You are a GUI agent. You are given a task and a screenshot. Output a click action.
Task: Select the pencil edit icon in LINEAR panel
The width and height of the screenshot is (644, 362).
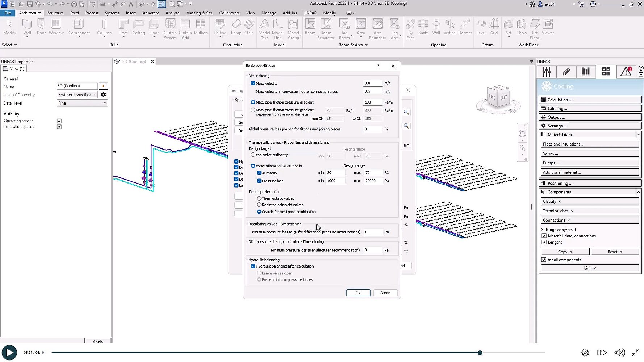(566, 72)
